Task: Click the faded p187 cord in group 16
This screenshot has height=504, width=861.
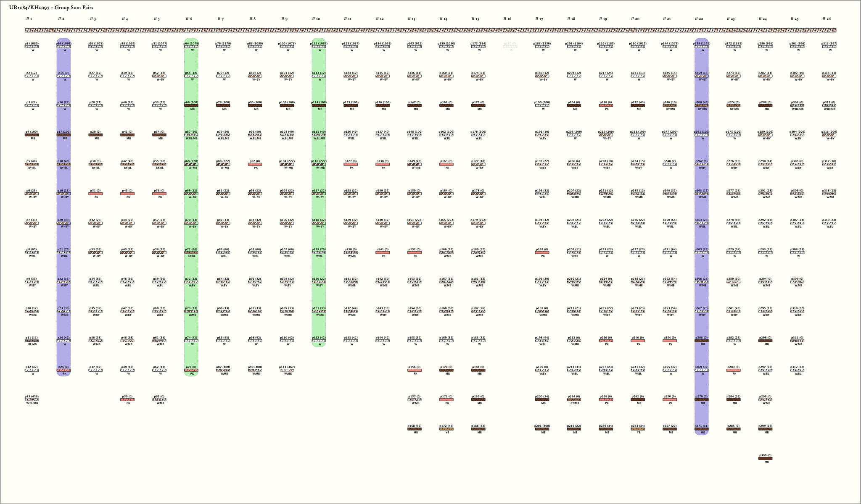Action: [510, 47]
